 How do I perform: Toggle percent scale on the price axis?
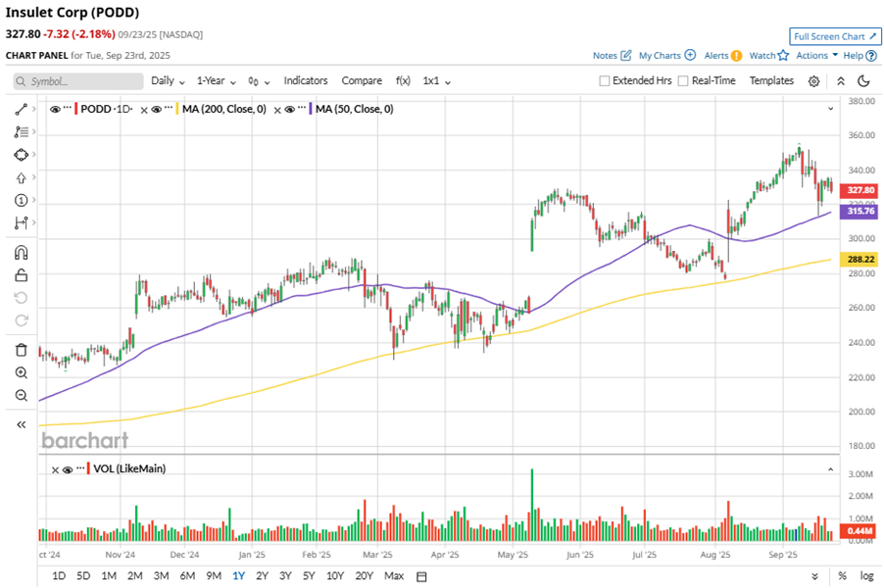pos(842,576)
